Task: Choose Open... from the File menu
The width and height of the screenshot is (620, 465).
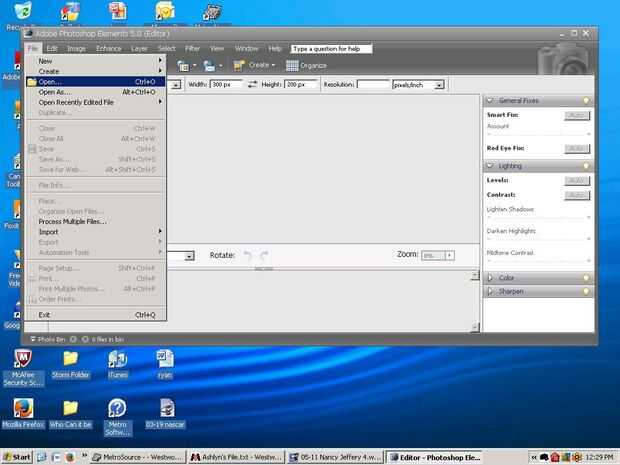Action: 96,81
